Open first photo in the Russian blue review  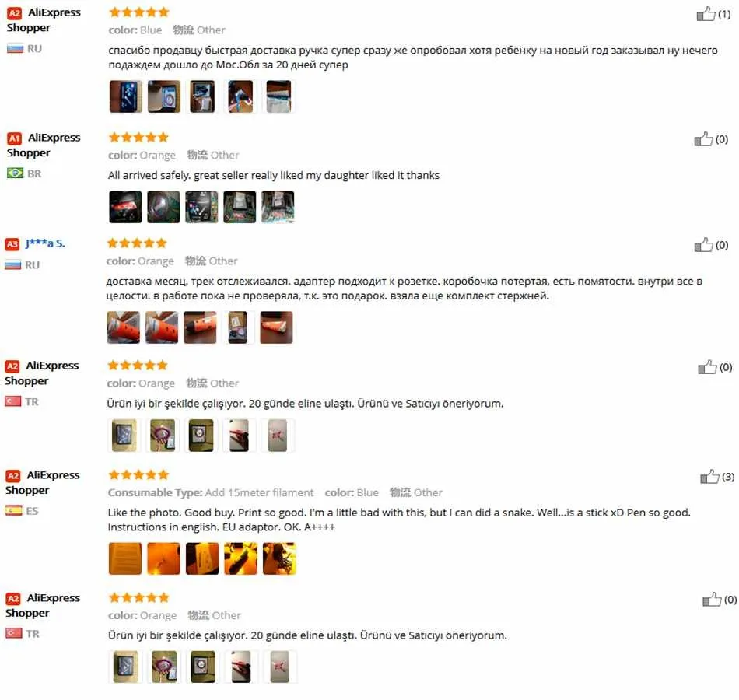coord(125,96)
